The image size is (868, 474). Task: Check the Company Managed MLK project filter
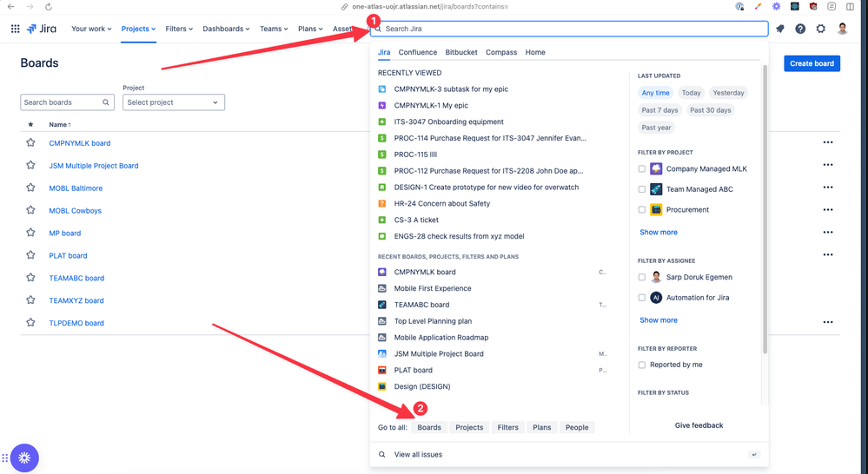click(x=641, y=168)
